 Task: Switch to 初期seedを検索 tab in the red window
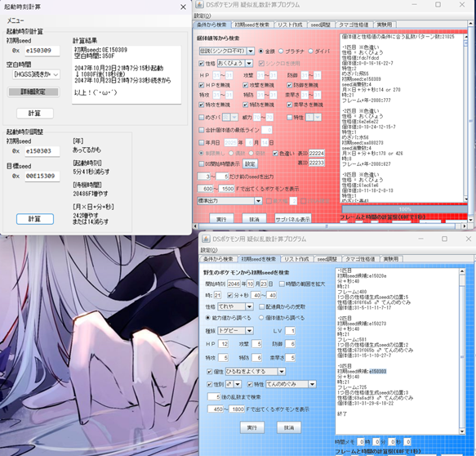[x=252, y=25]
